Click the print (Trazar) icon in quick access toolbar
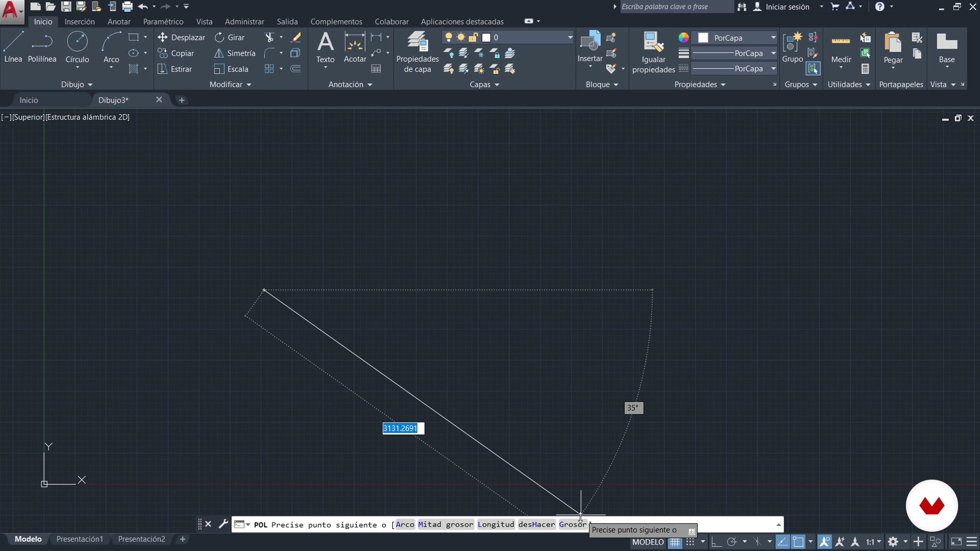Screen dimensions: 980x551 click(x=127, y=6)
